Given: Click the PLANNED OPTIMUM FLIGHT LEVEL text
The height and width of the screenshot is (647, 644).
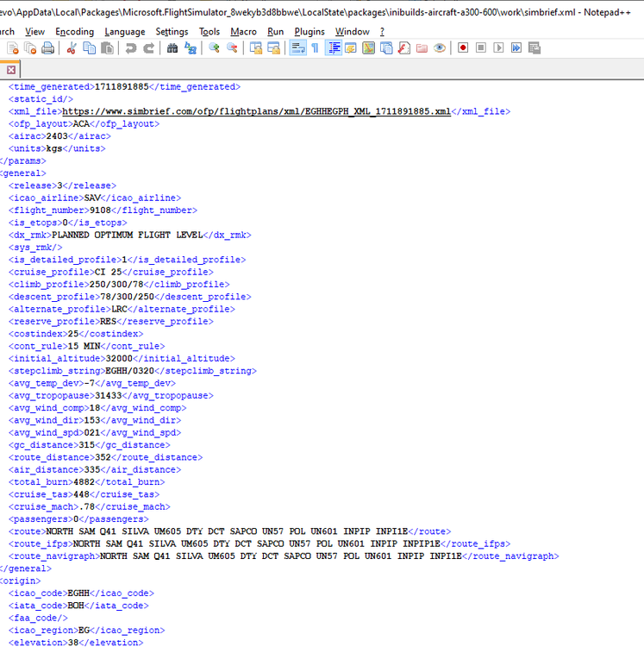Looking at the screenshot, I should pos(127,236).
